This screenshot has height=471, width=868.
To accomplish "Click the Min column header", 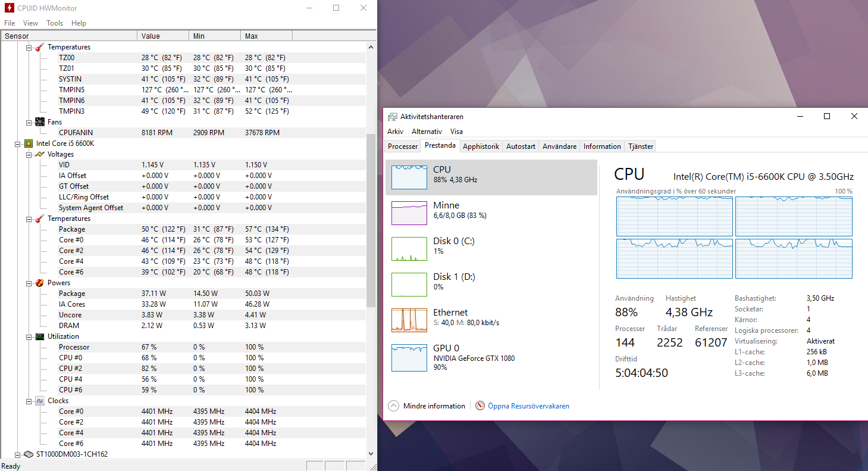I will [x=215, y=36].
